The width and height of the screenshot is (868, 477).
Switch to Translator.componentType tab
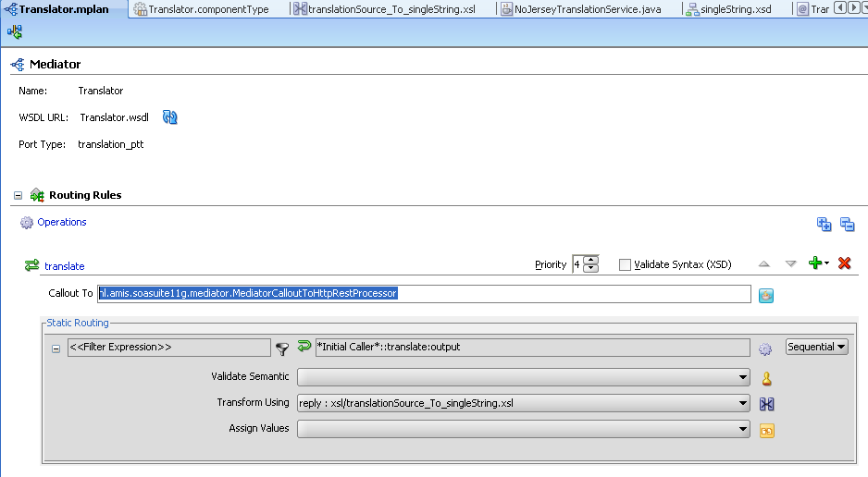tap(209, 9)
